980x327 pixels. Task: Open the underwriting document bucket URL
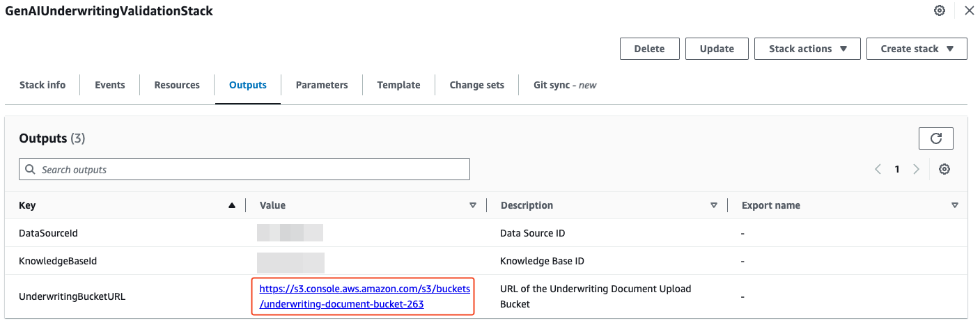(x=364, y=296)
